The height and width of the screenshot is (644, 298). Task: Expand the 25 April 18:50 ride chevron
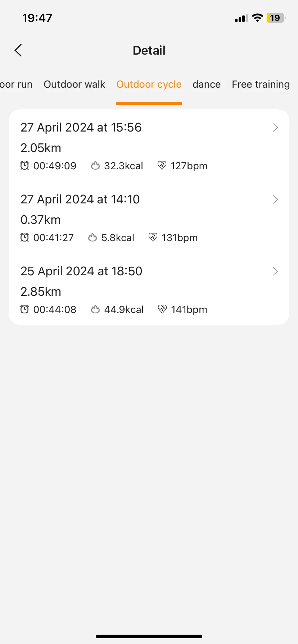coord(275,271)
